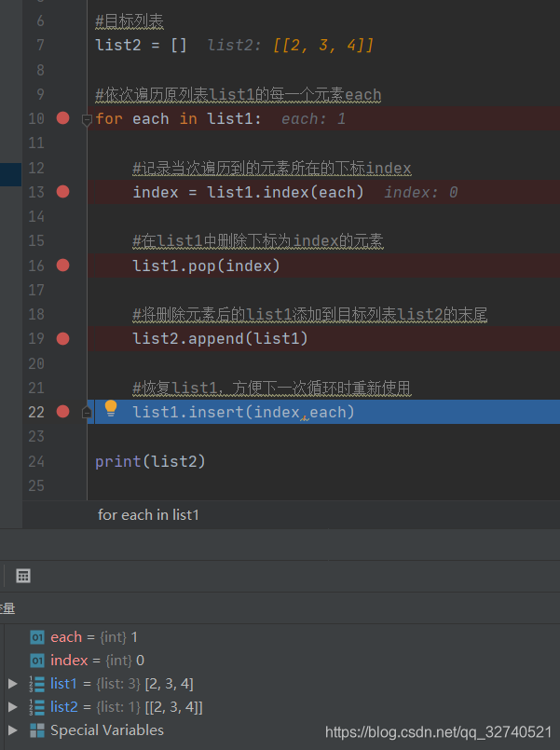The image size is (560, 750).
Task: Click the inline hint 'each: 1'
Action: [x=313, y=119]
